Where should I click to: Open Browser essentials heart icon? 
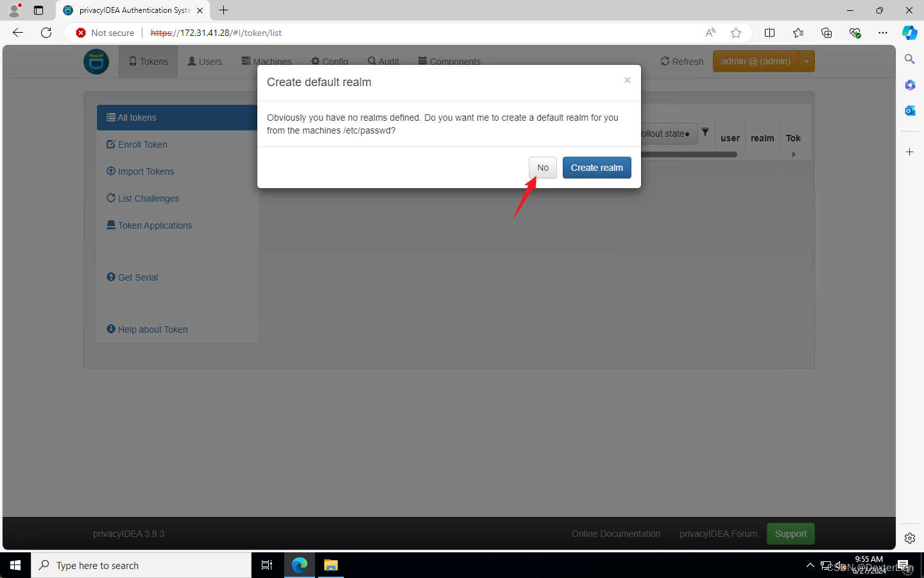pyautogui.click(x=855, y=33)
